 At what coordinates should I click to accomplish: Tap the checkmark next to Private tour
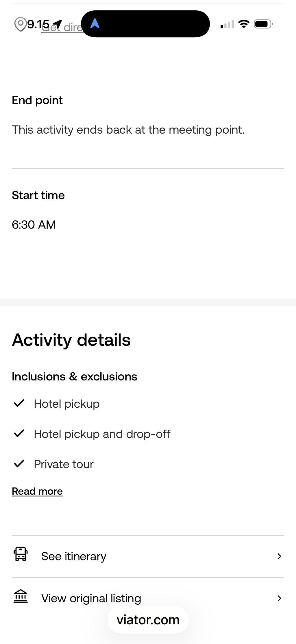19,463
